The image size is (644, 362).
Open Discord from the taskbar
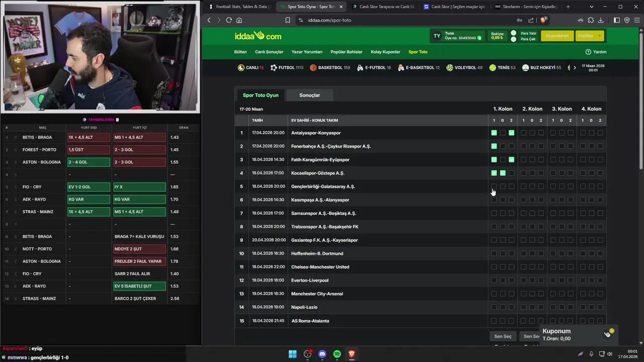click(x=323, y=354)
